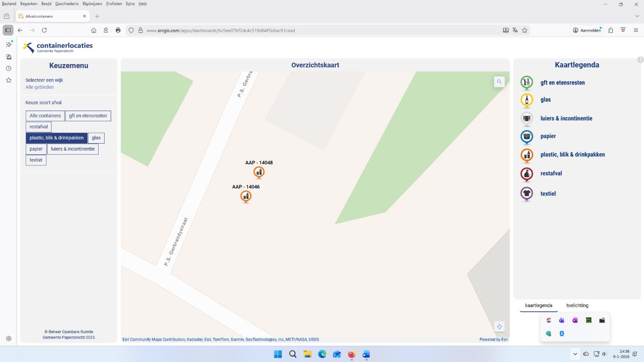The width and height of the screenshot is (644, 362).
Task: Click the 'Aanmelden' button
Action: click(587, 30)
